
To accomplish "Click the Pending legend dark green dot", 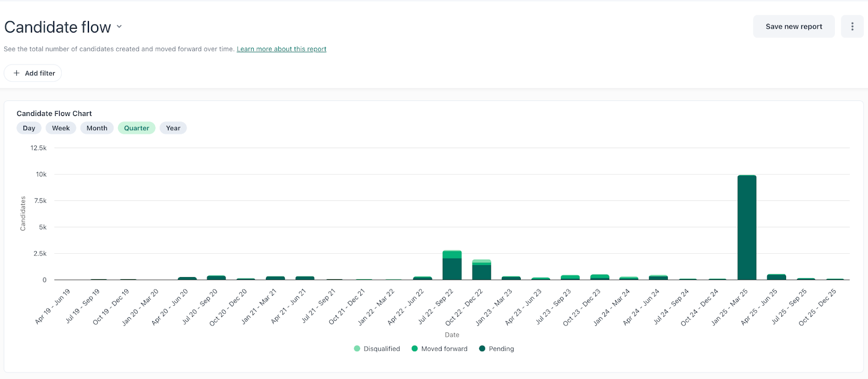I will pos(482,349).
